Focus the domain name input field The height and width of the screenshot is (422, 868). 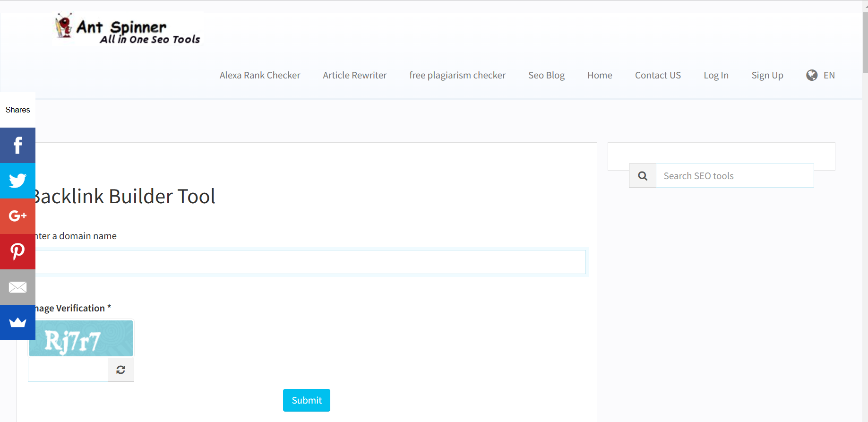pyautogui.click(x=309, y=262)
